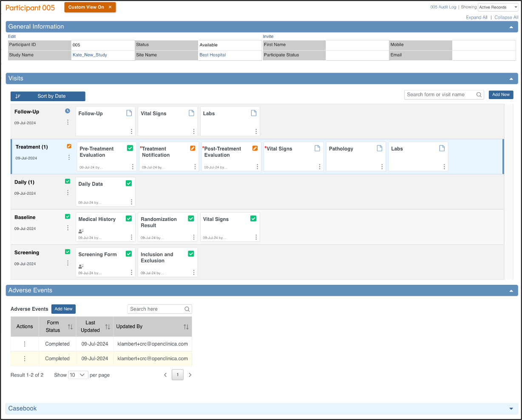Click Randomization Result completed checkmark
Image resolution: width=522 pixels, height=420 pixels.
point(191,219)
